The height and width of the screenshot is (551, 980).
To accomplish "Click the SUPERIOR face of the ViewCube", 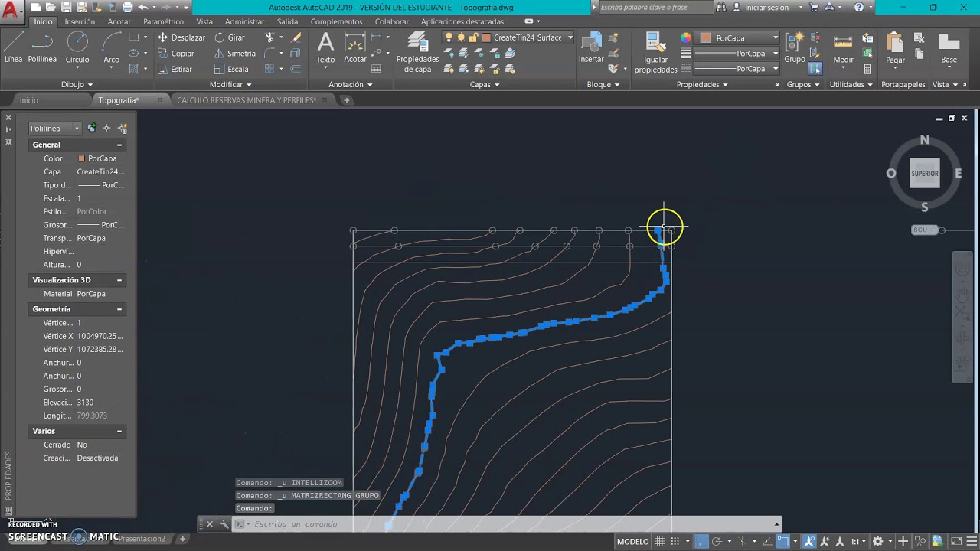I will [x=924, y=173].
